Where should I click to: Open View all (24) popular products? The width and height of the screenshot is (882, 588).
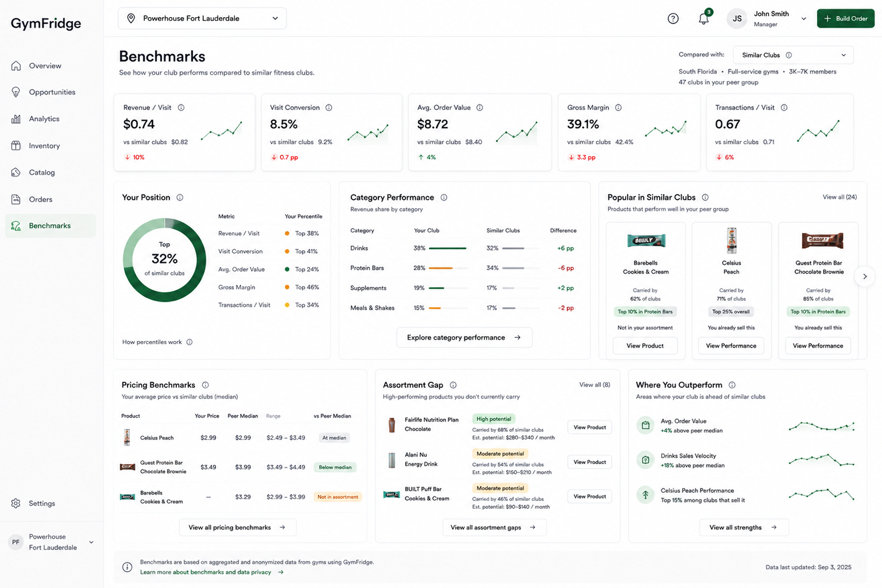point(839,197)
